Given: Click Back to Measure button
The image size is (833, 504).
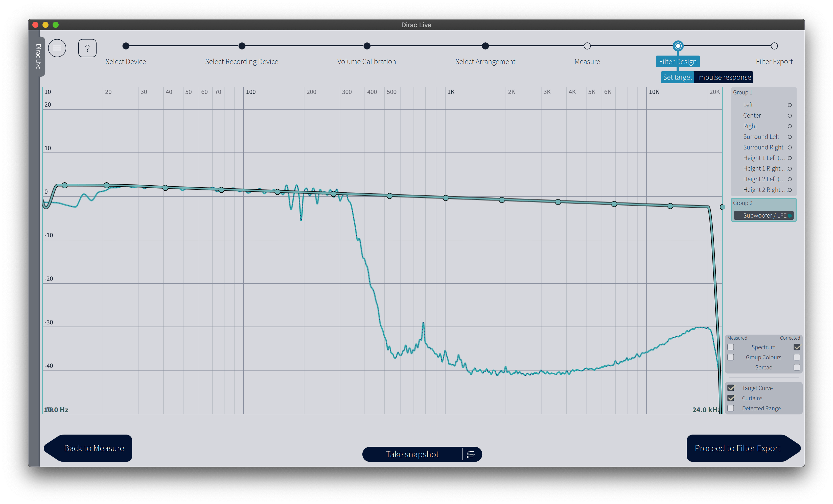Looking at the screenshot, I should 88,448.
